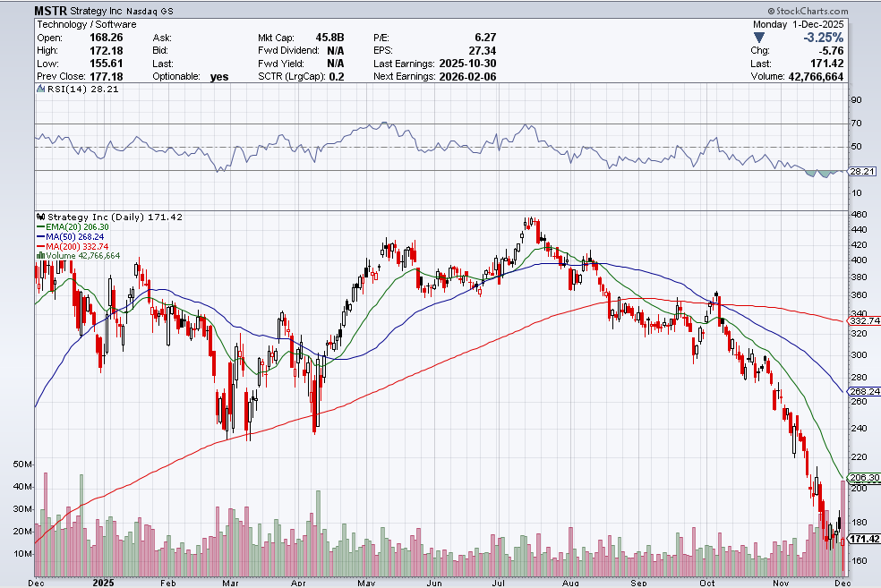Image resolution: width=881 pixels, height=588 pixels.
Task: Click the Nasdaq GS exchange label
Action: (150, 12)
